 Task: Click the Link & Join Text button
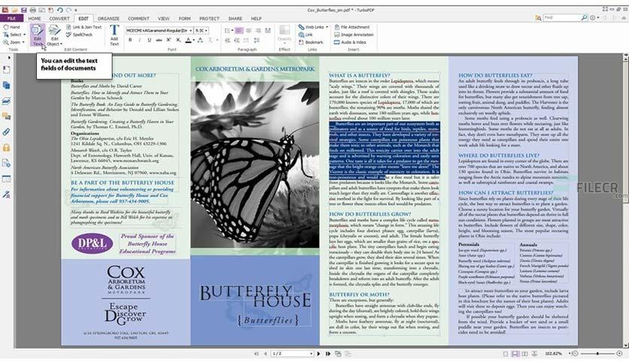pyautogui.click(x=84, y=27)
